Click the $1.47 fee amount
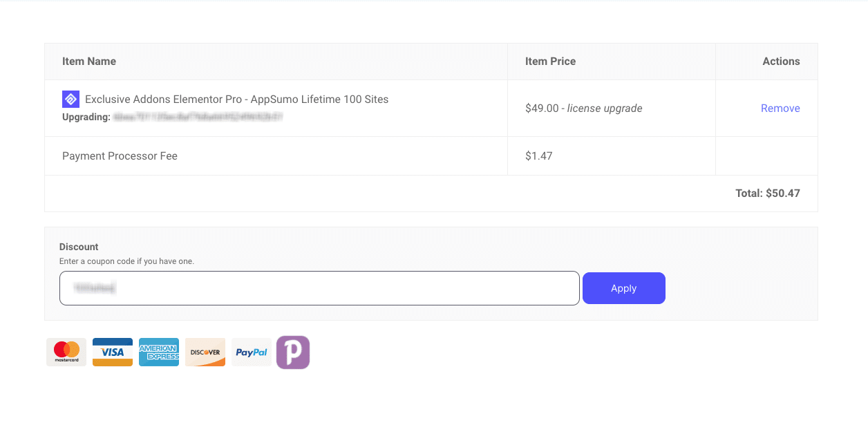868x434 pixels. pos(539,156)
